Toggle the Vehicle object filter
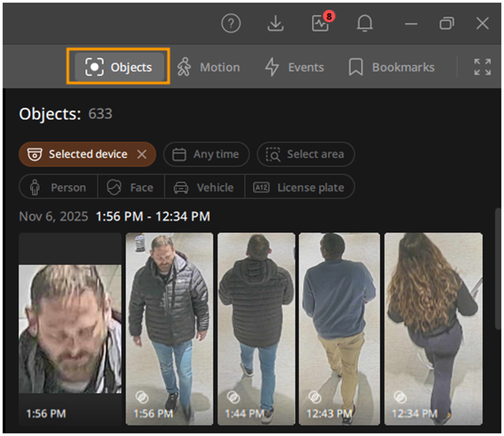This screenshot has width=504, height=436. [205, 187]
